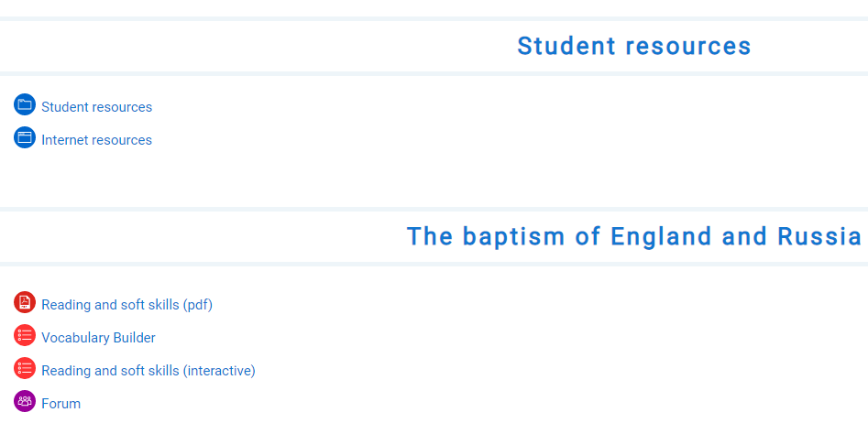Go to the Forum link
The height and width of the screenshot is (434, 868).
pyautogui.click(x=60, y=404)
